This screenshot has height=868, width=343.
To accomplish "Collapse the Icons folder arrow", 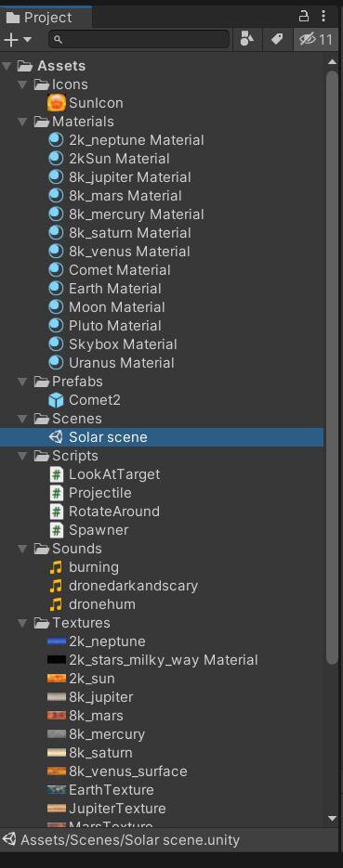I will tap(22, 84).
